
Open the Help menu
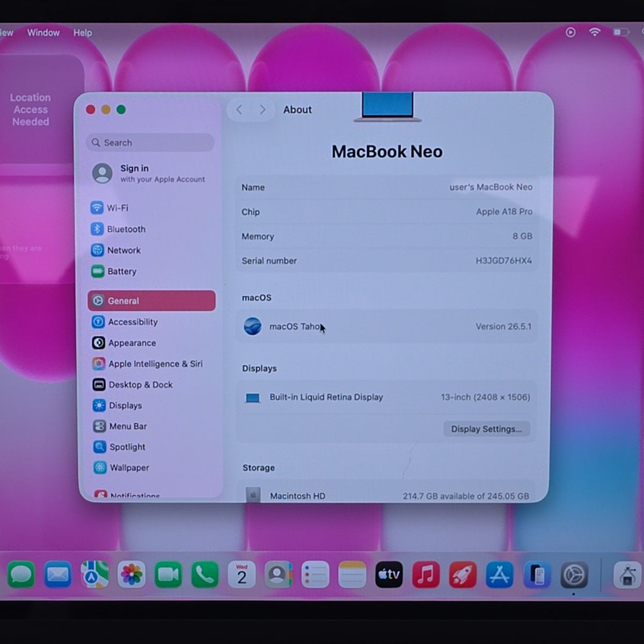(83, 33)
